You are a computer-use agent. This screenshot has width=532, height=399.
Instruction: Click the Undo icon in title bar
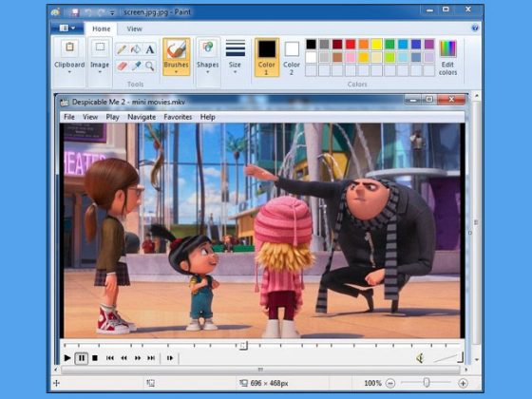88,12
